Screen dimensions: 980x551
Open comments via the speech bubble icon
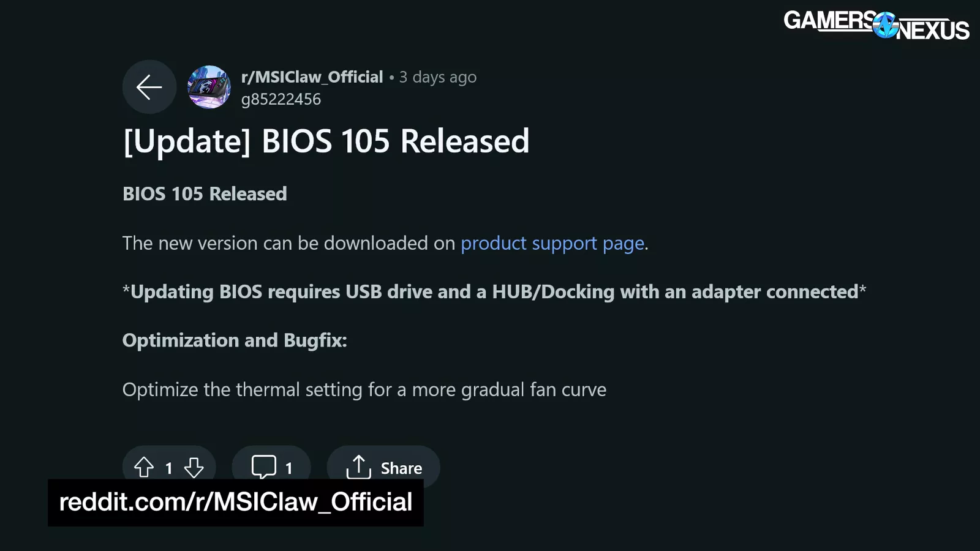263,467
